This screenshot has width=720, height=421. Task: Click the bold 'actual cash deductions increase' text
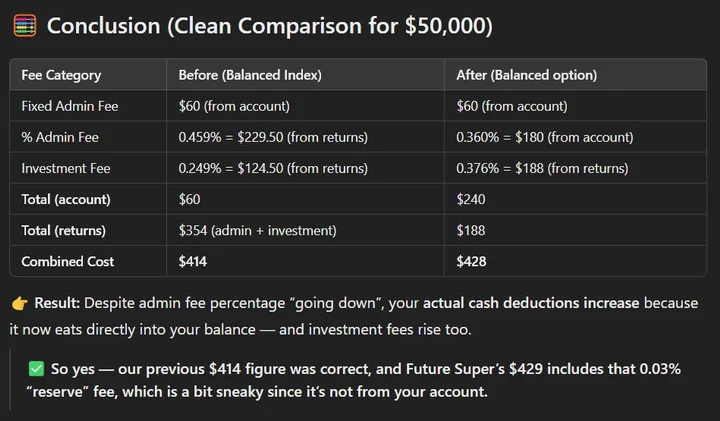coord(531,303)
